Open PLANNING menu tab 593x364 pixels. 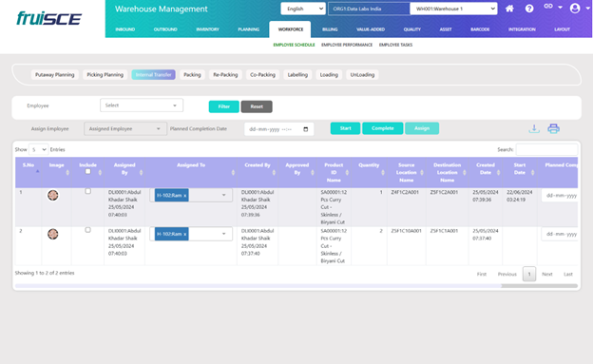(248, 29)
